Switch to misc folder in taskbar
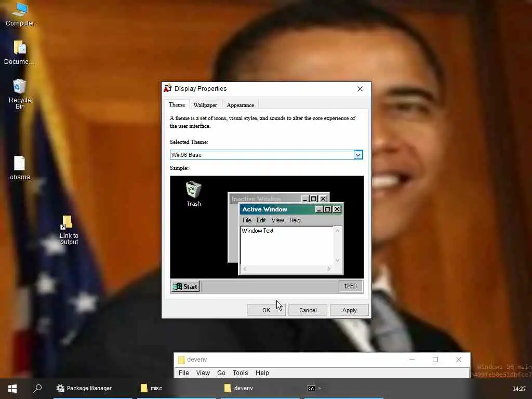Screen dimensions: 532x399 pyautogui.click(x=177, y=388)
